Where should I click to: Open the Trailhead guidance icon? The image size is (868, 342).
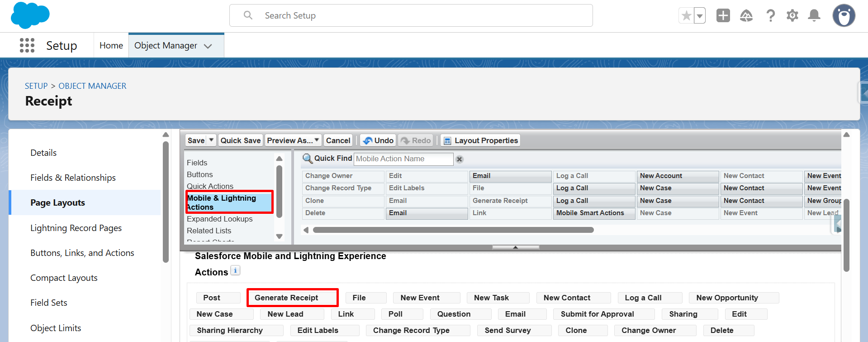746,16
